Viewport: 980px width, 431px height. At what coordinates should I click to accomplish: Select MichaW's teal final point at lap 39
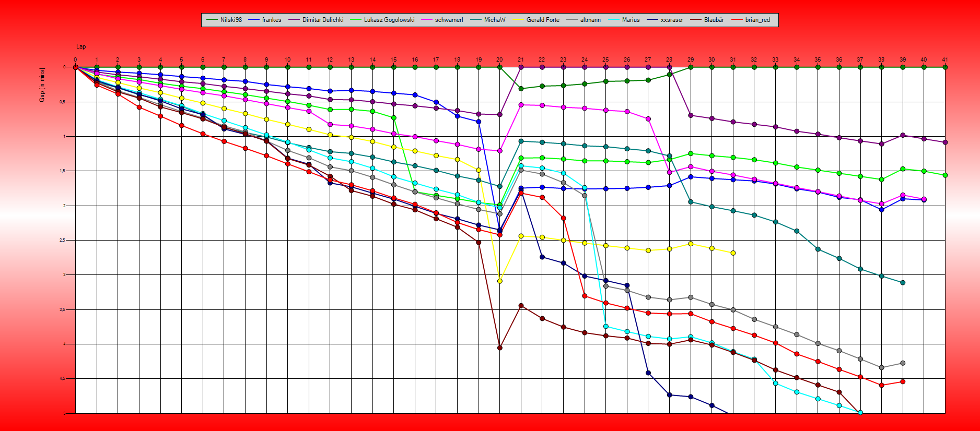903,282
